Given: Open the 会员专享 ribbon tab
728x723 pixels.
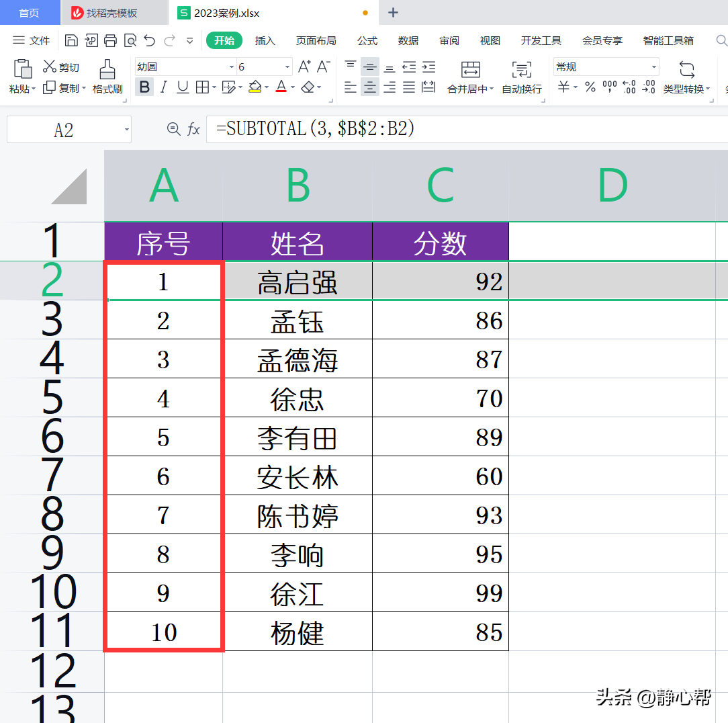Looking at the screenshot, I should coord(602,41).
